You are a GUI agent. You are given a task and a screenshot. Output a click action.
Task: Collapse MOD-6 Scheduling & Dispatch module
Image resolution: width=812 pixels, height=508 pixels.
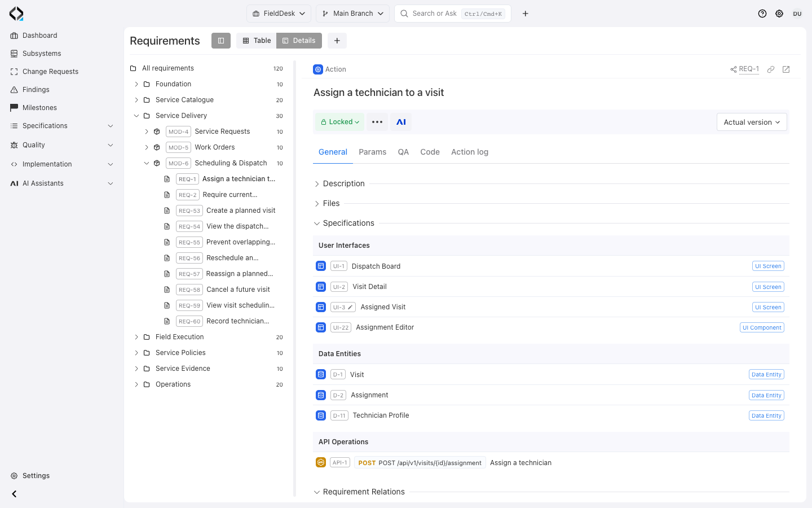(x=147, y=163)
